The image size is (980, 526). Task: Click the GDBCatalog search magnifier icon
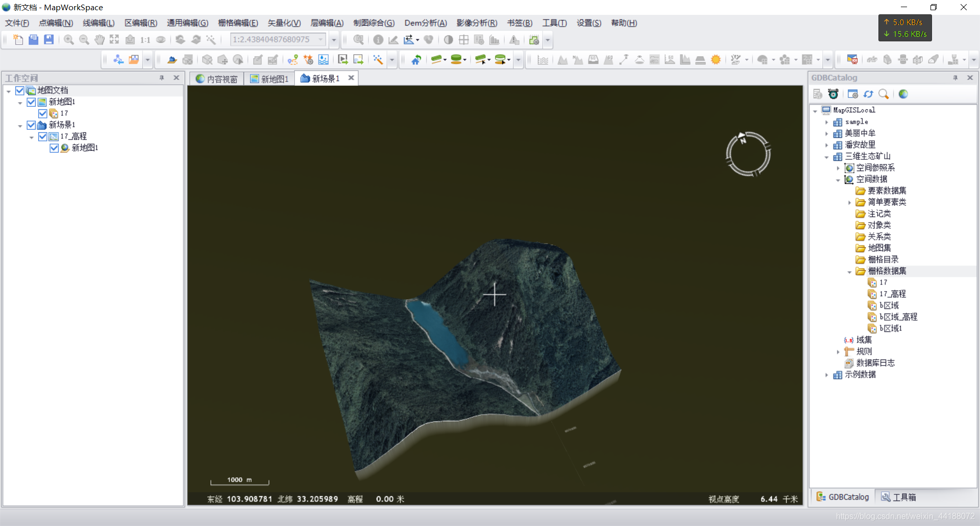pos(884,94)
